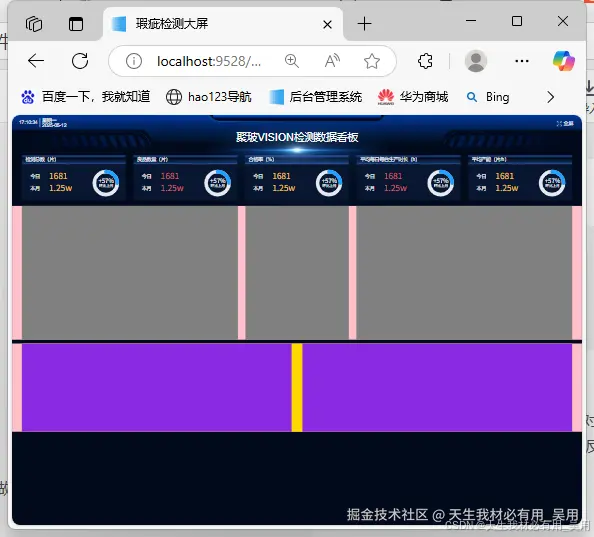The image size is (594, 537).
Task: Open the Edge workspaces icon
Action: pos(34,24)
